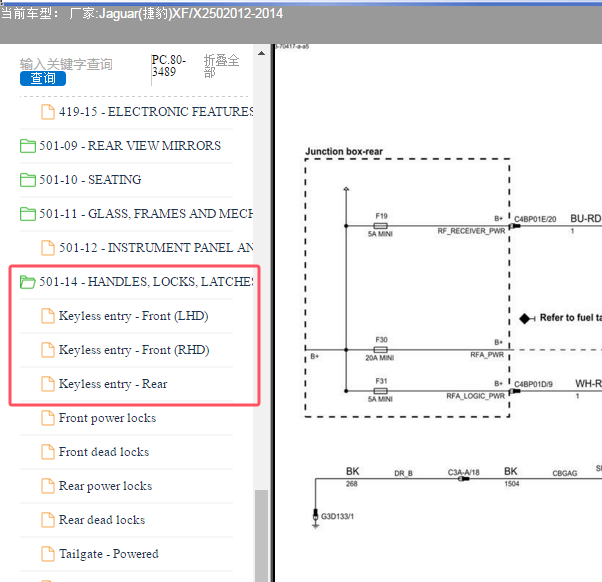Open Front power locks diagram

click(107, 418)
